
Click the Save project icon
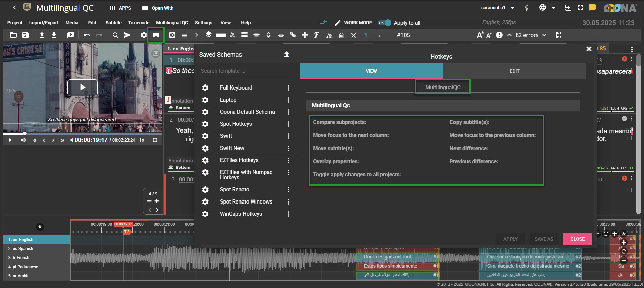point(25,35)
